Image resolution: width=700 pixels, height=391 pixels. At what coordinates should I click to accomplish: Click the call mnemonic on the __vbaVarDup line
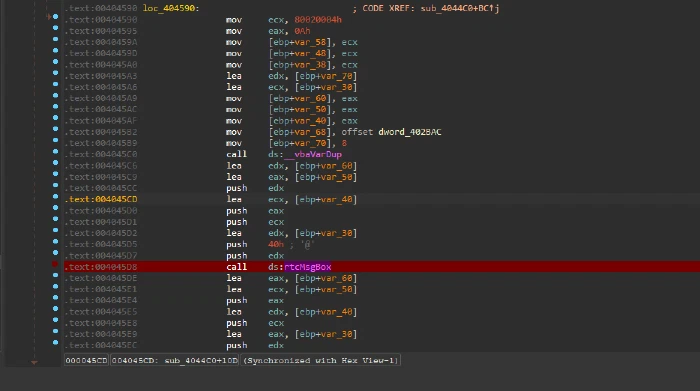pos(236,154)
